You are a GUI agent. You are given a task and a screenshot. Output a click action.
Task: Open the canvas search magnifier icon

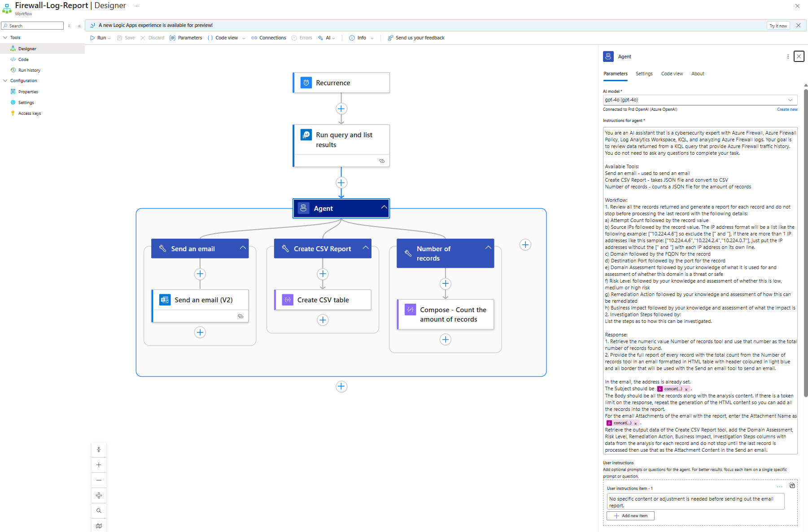(x=99, y=511)
